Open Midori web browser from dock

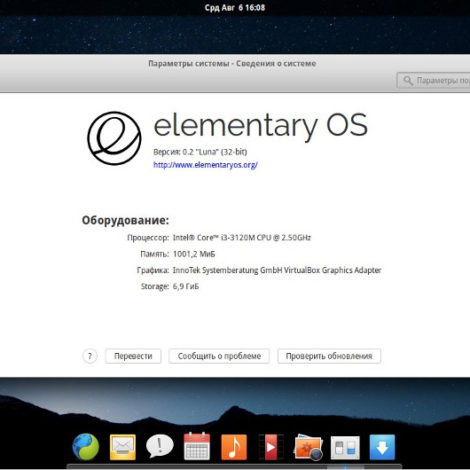[x=86, y=447]
